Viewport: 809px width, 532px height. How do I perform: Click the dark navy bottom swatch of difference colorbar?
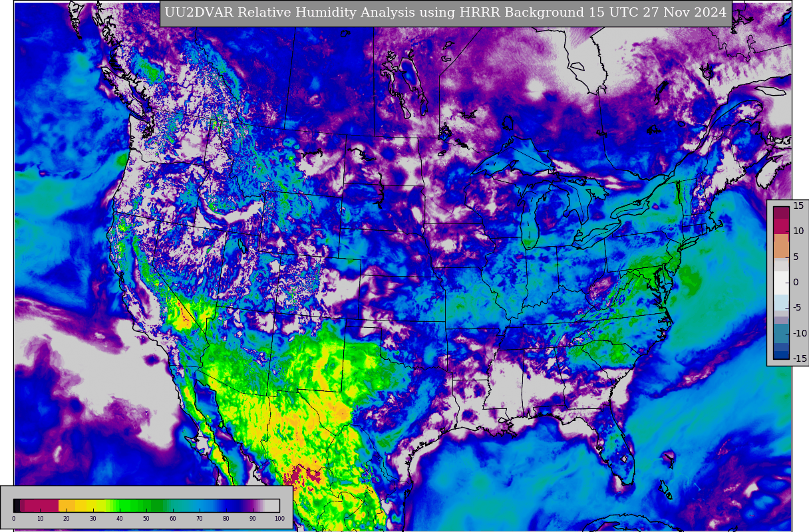pyautogui.click(x=781, y=355)
